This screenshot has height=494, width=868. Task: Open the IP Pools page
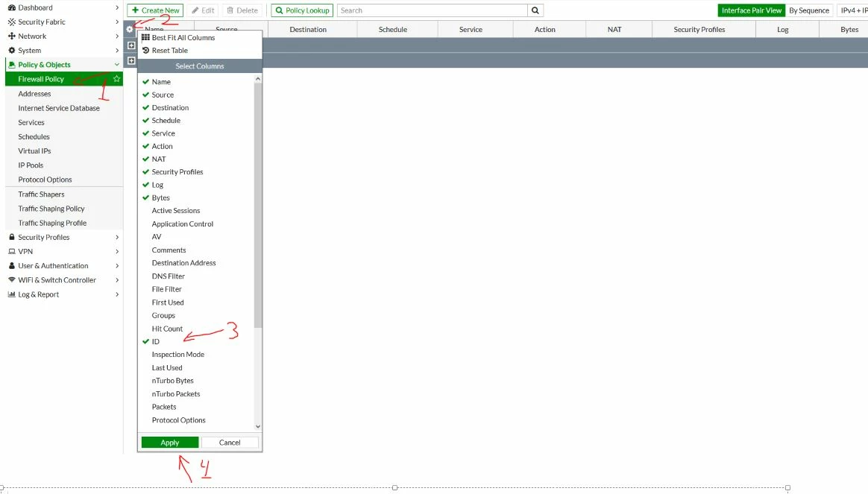pyautogui.click(x=31, y=165)
